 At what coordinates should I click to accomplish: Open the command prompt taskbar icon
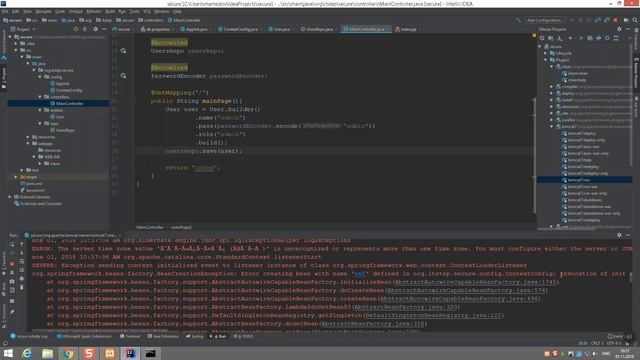click(x=151, y=353)
